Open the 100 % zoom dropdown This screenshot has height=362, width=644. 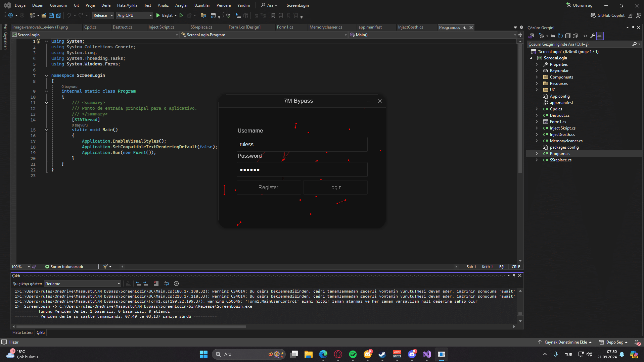pos(20,267)
